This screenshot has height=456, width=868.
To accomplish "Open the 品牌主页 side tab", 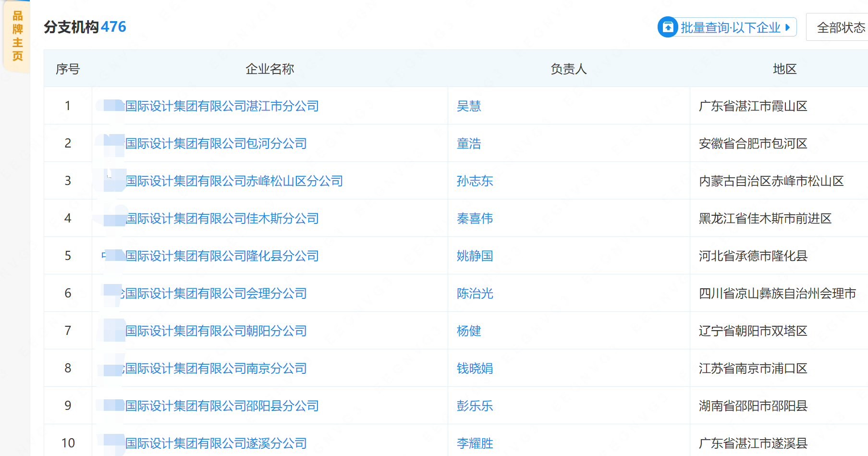I will 17,37.
